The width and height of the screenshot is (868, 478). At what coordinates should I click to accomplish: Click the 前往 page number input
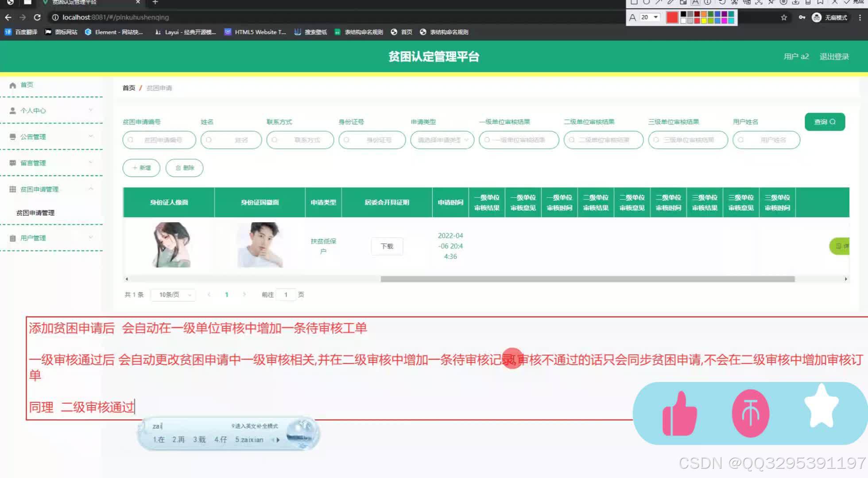pyautogui.click(x=286, y=295)
